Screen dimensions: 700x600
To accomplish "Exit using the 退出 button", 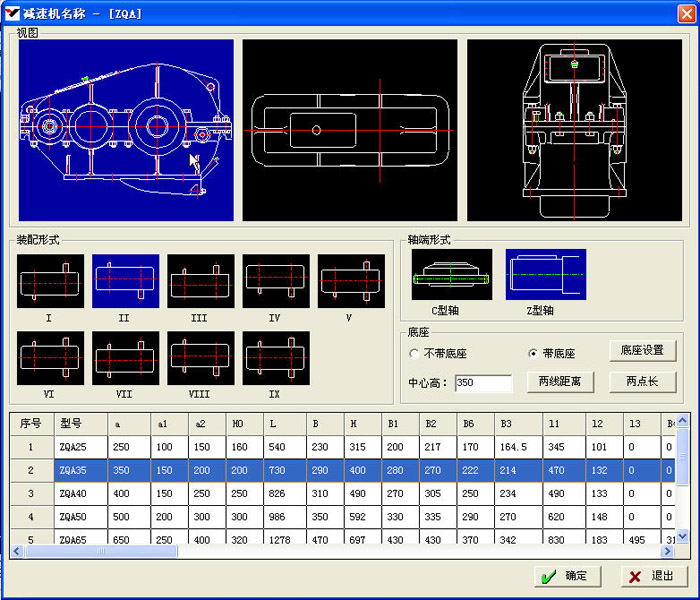I will pyautogui.click(x=653, y=576).
